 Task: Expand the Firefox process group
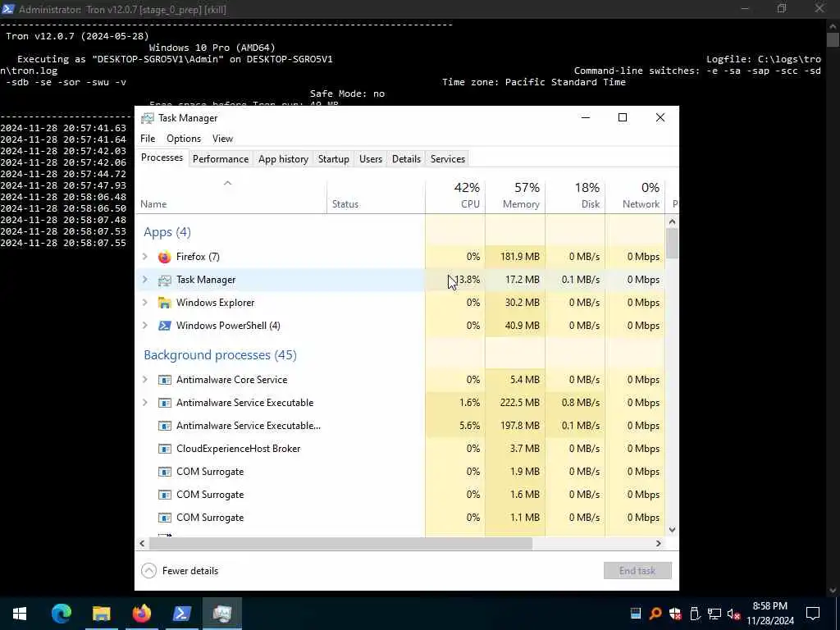[x=144, y=257]
